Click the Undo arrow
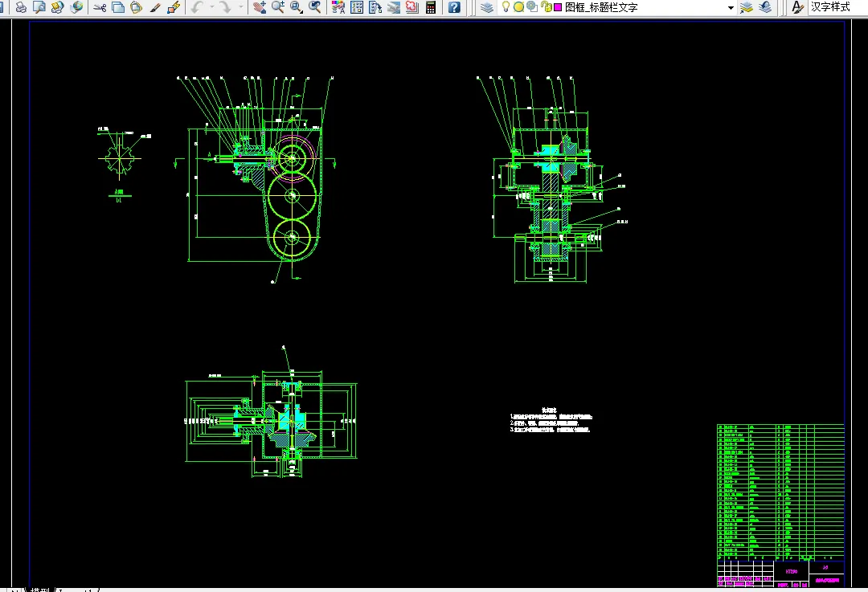The image size is (868, 592). [197, 7]
